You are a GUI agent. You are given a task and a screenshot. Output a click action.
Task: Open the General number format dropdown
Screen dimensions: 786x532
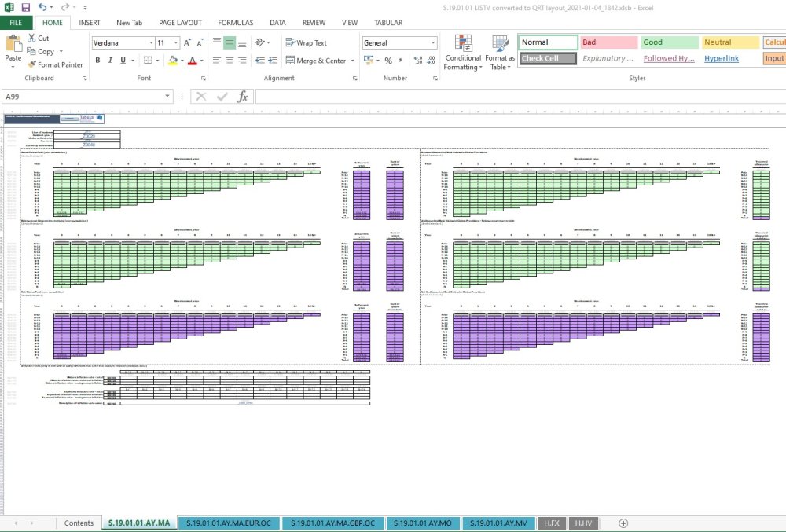point(433,43)
